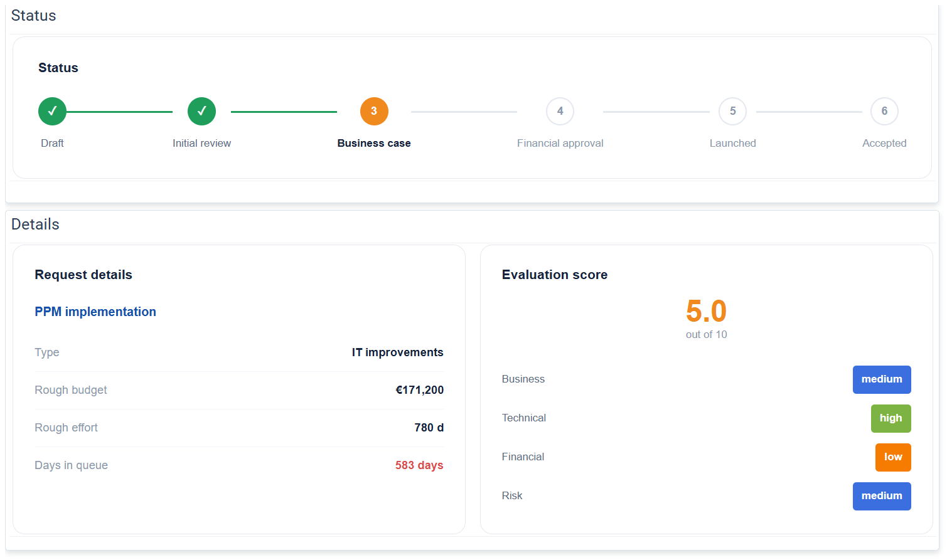The image size is (947, 560).
Task: Click the 5.0 evaluation score
Action: click(706, 311)
